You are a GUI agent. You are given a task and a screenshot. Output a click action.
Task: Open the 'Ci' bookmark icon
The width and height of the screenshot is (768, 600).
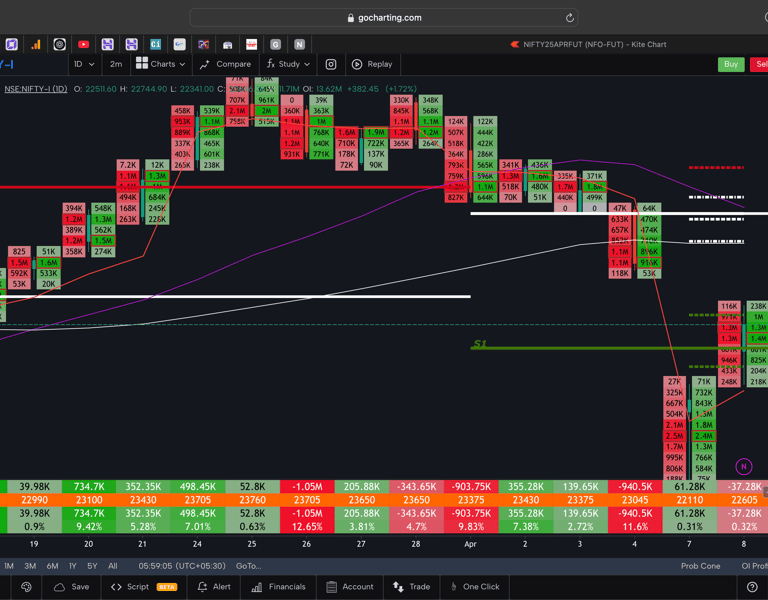tap(155, 45)
